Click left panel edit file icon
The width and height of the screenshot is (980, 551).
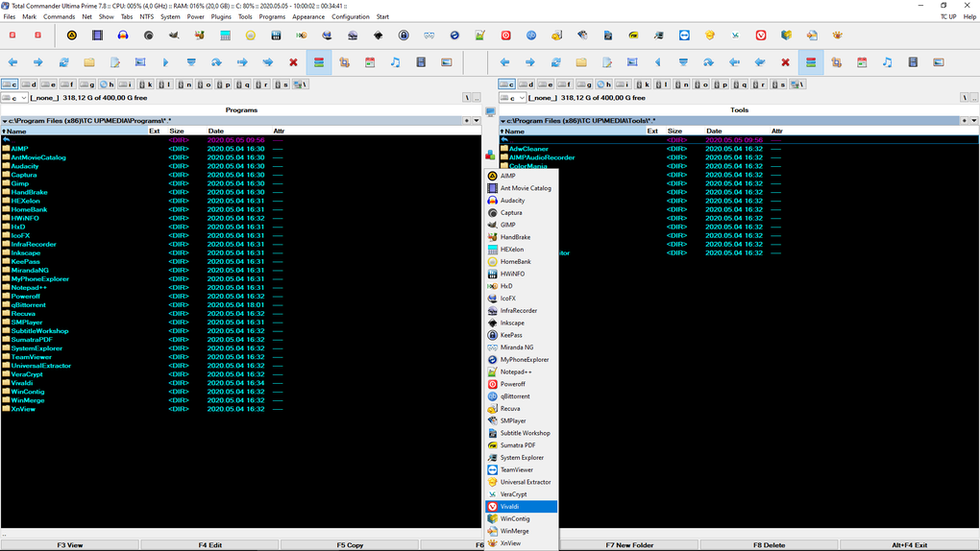click(x=115, y=62)
